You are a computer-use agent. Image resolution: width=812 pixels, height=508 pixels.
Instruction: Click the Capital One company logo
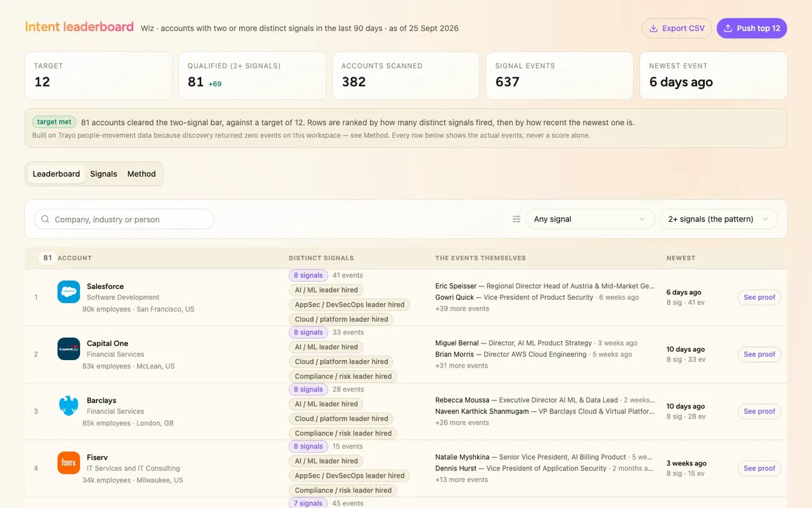[x=69, y=349]
